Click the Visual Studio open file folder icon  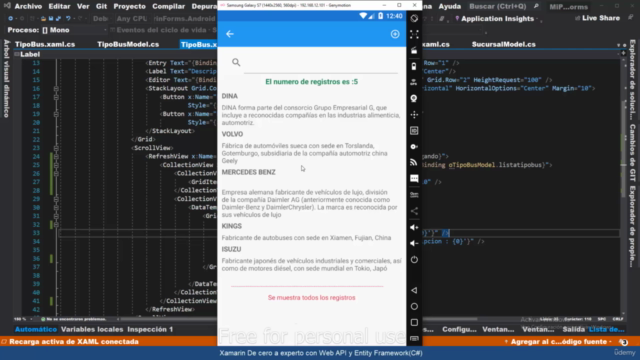point(43,19)
